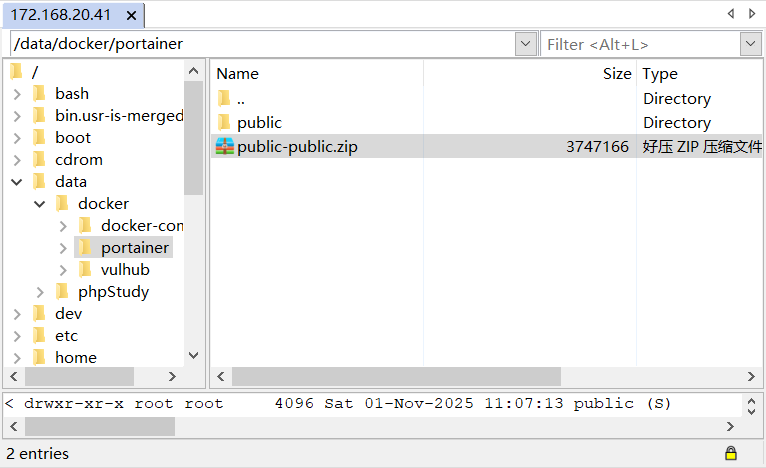Click the boot folder icon
The height and width of the screenshot is (468, 766).
tap(39, 137)
